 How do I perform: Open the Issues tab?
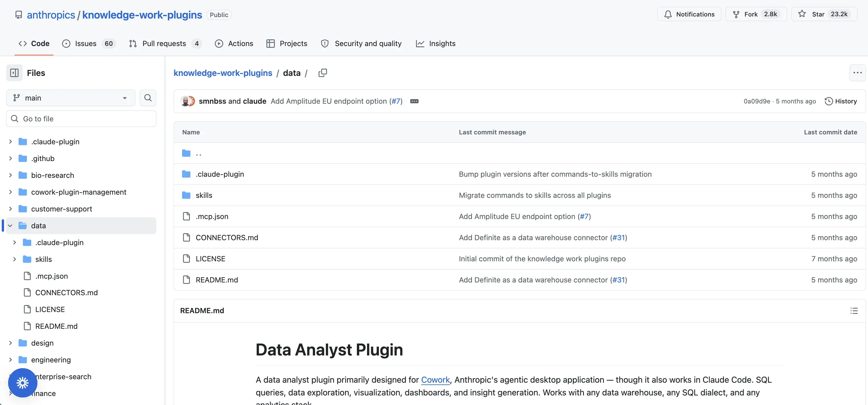[89, 43]
